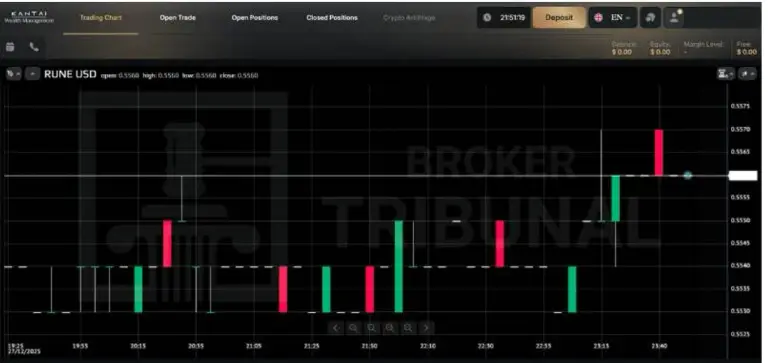Go to the Open Positions tab
768x363 pixels.
[255, 18]
